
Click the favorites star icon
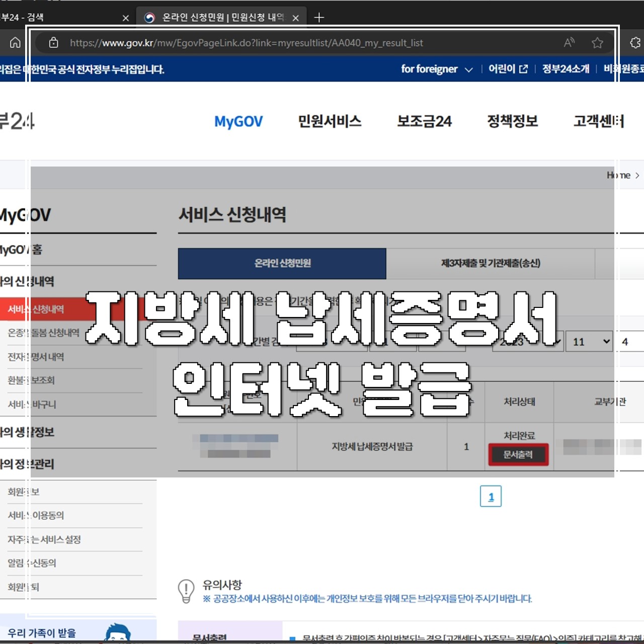(x=597, y=43)
